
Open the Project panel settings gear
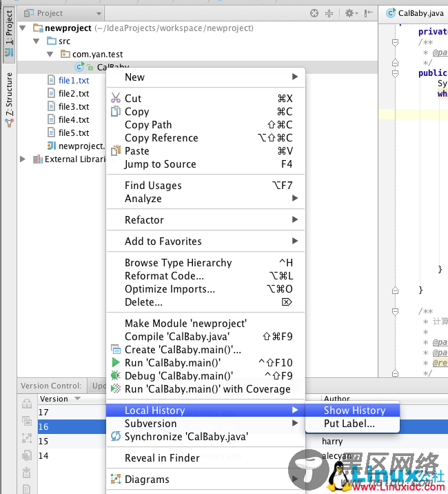(352, 13)
